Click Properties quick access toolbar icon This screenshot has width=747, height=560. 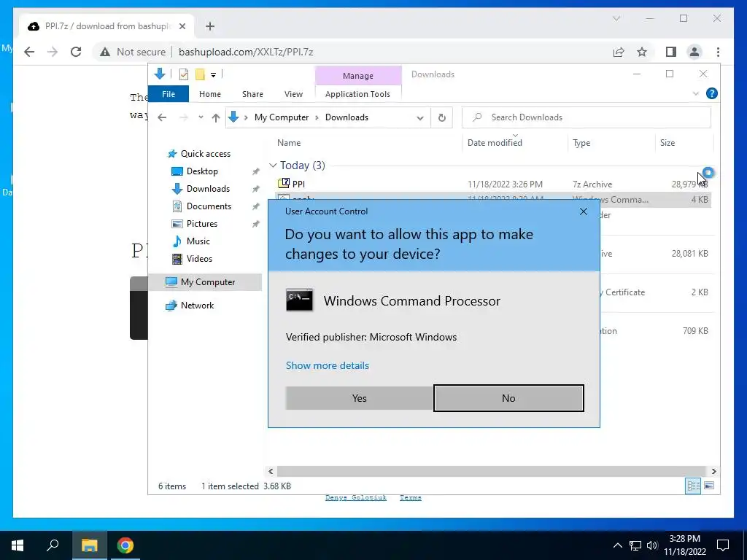pyautogui.click(x=183, y=74)
